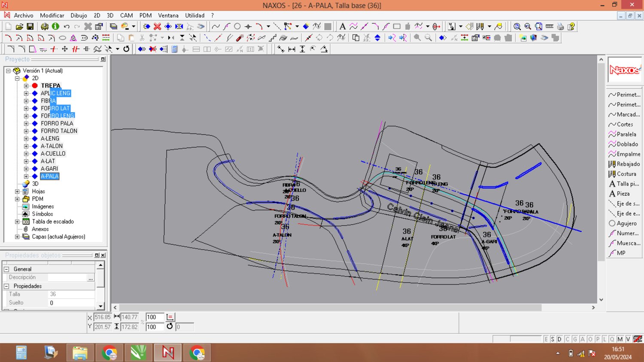
Task: Select the Rebajado line type
Action: [624, 164]
